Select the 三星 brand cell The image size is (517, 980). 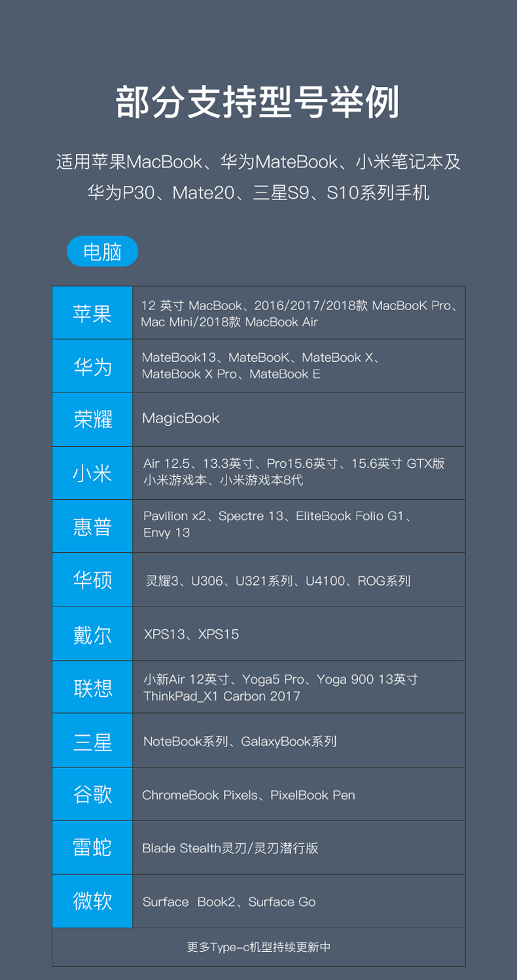92,741
